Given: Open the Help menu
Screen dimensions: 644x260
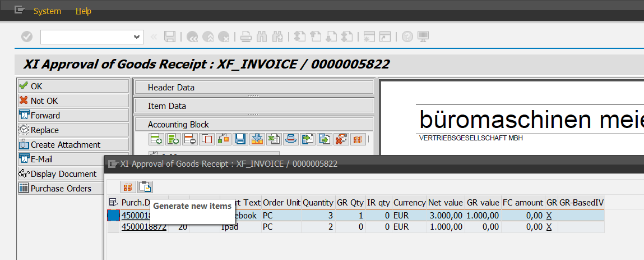Looking at the screenshot, I should (x=83, y=11).
